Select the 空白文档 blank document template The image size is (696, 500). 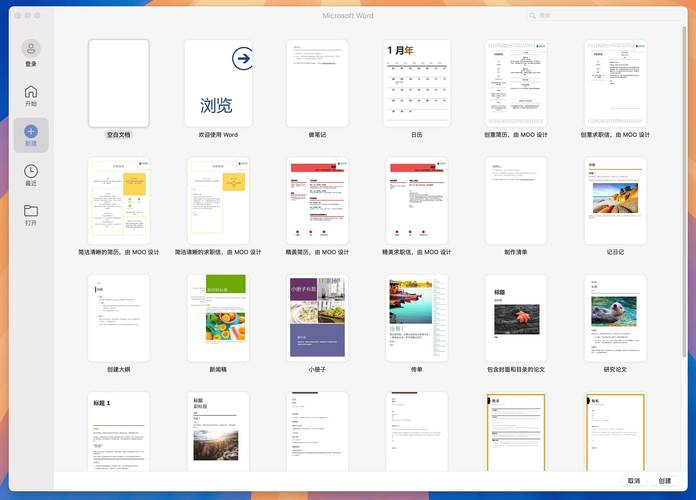tap(119, 83)
